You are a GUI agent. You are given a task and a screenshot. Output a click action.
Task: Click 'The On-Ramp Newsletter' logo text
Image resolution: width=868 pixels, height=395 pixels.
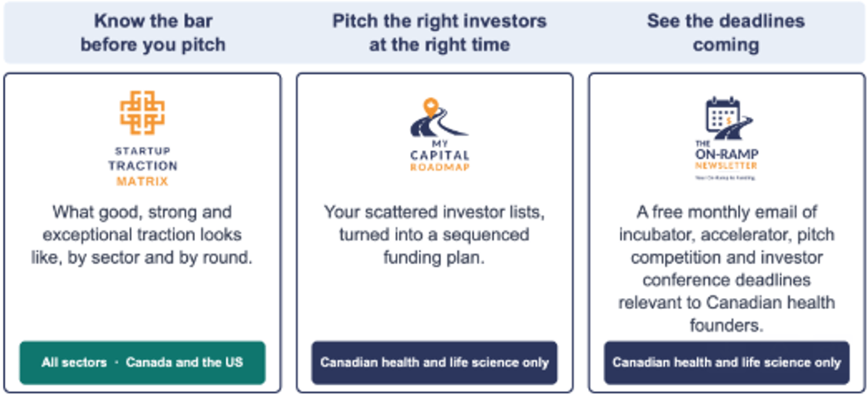pyautogui.click(x=726, y=156)
